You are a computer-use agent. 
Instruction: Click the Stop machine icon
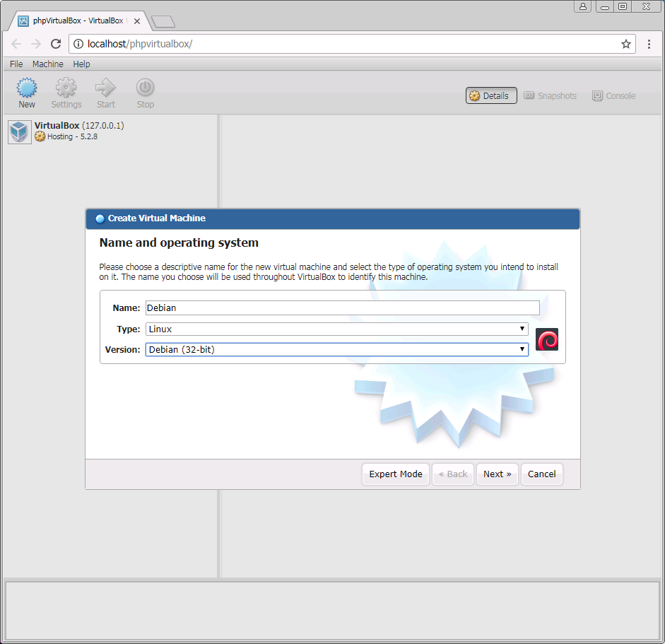145,91
